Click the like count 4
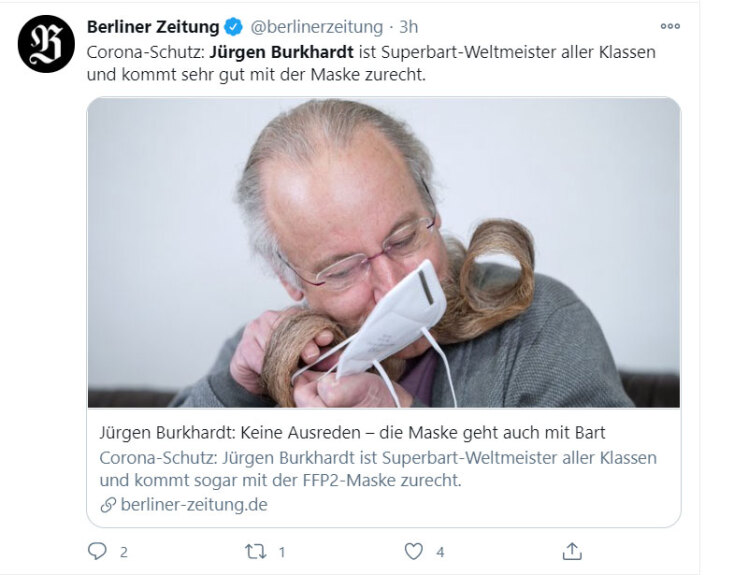 coord(440,553)
